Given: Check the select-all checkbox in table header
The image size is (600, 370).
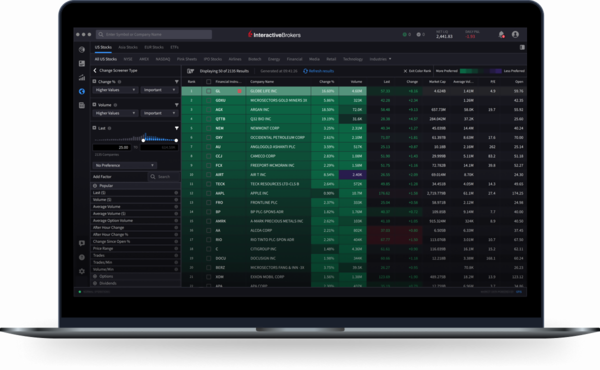Looking at the screenshot, I should point(209,81).
